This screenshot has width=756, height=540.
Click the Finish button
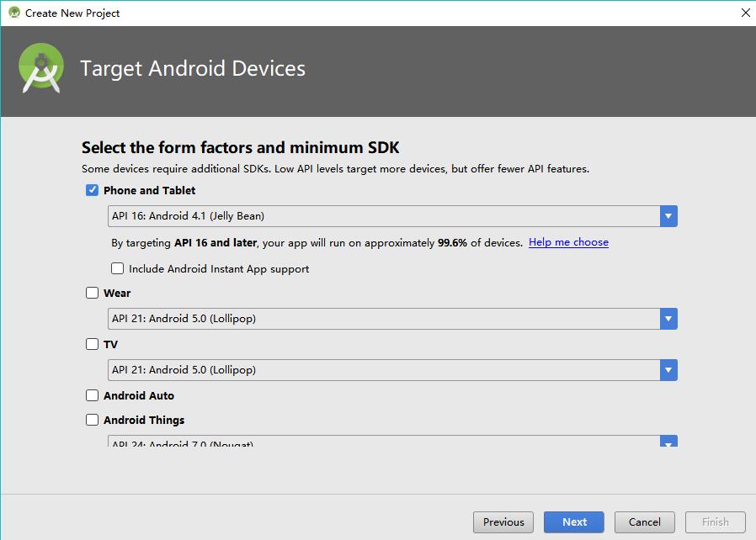(716, 522)
